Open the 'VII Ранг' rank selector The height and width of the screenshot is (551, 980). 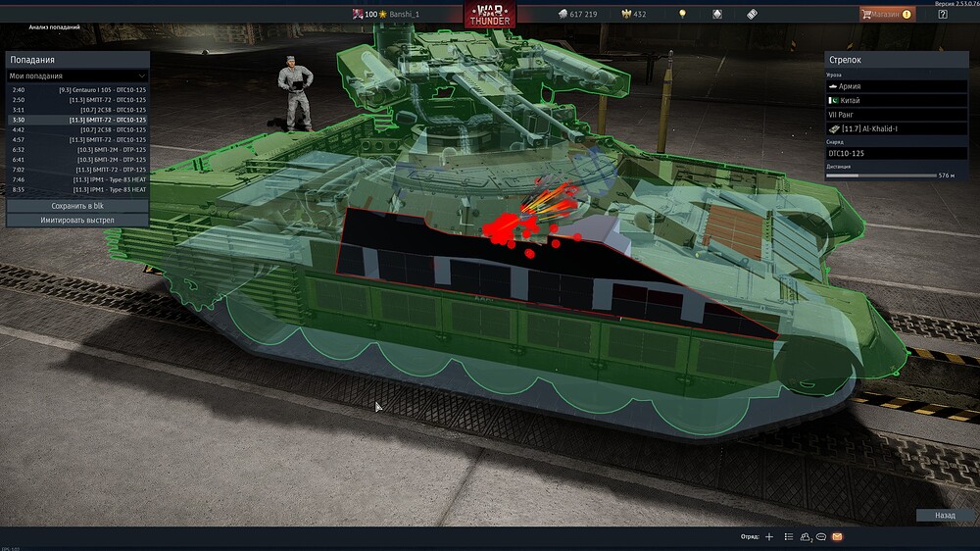pos(897,114)
